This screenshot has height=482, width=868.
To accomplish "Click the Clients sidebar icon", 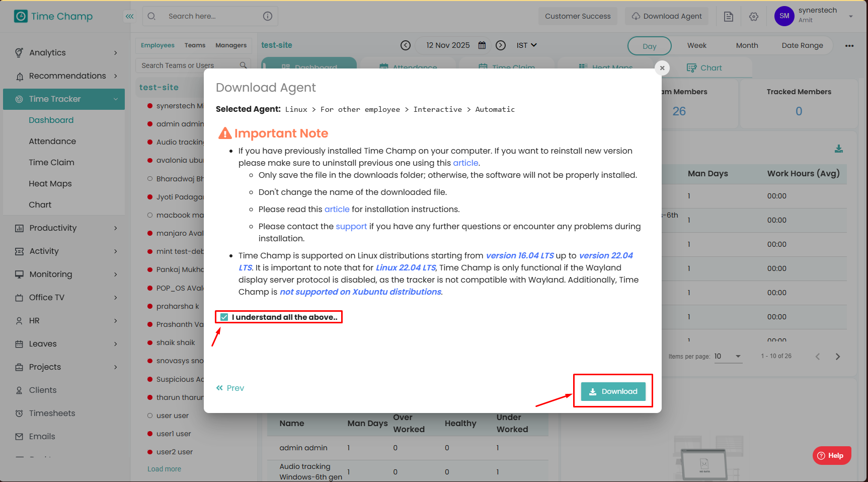I will click(x=19, y=390).
